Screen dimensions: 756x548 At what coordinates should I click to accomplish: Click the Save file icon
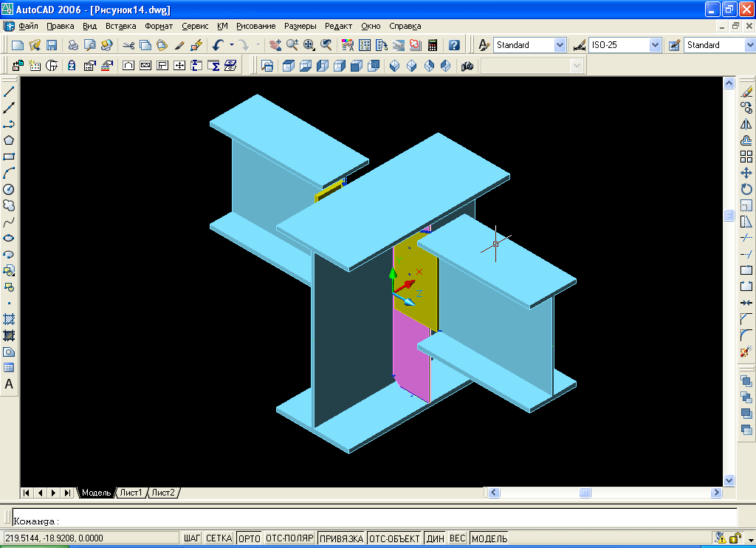(x=52, y=45)
